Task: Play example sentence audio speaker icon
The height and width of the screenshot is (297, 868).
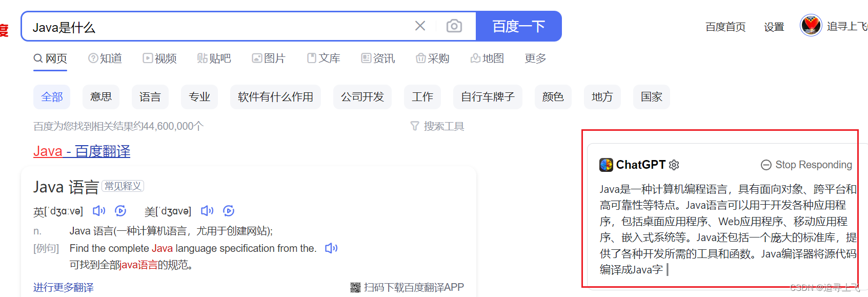Action: (331, 248)
